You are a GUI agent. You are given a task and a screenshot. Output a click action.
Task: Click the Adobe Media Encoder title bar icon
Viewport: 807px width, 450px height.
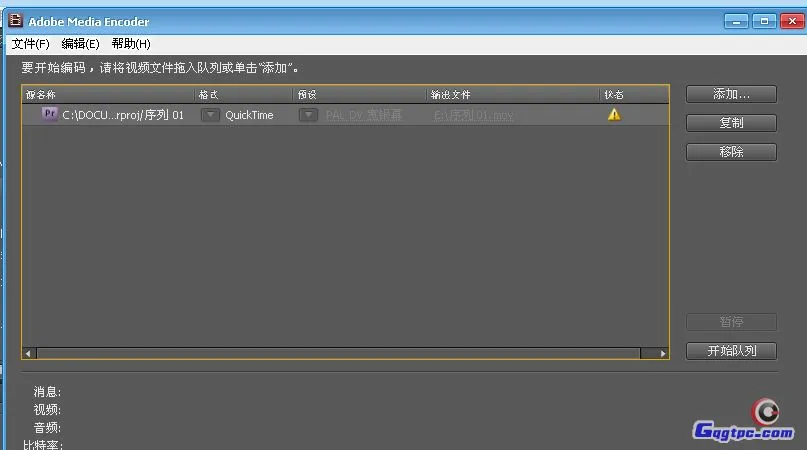click(x=15, y=19)
